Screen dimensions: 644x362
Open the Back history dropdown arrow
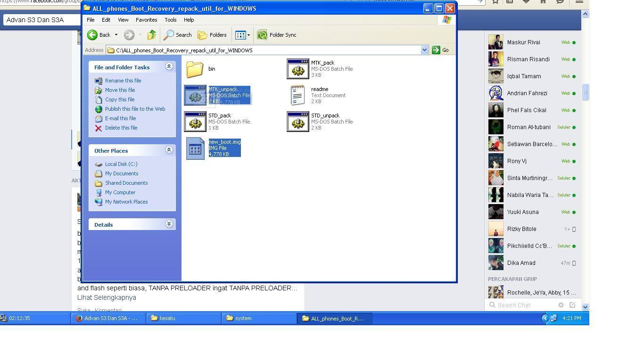(116, 35)
